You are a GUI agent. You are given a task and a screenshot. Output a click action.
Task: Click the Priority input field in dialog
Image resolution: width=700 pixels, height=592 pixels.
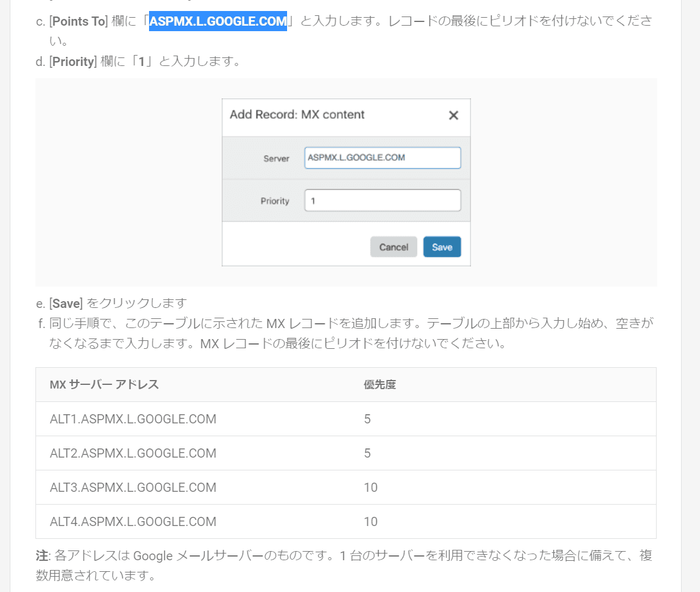click(x=382, y=200)
